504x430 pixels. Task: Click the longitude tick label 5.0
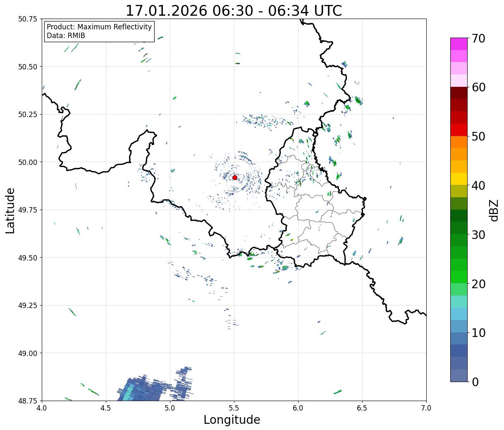170,408
